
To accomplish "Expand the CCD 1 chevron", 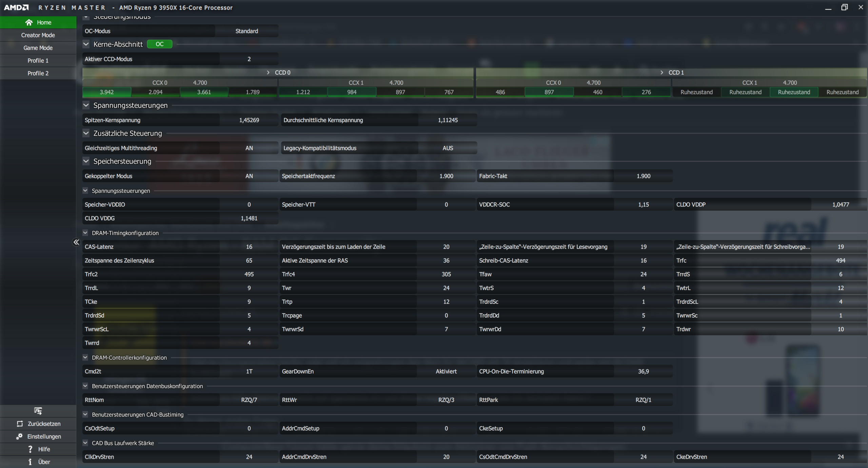I will pyautogui.click(x=662, y=73).
